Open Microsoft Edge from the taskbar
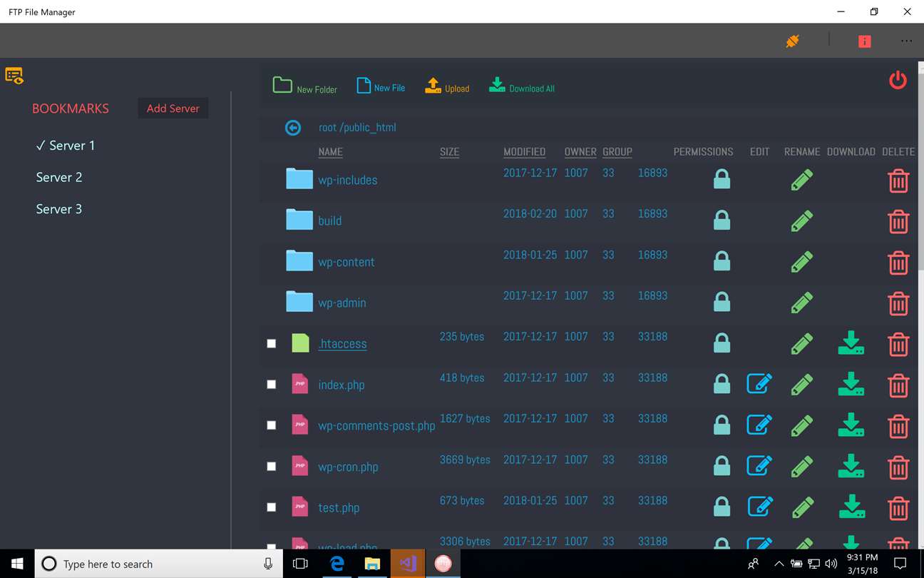924x578 pixels. pos(337,564)
